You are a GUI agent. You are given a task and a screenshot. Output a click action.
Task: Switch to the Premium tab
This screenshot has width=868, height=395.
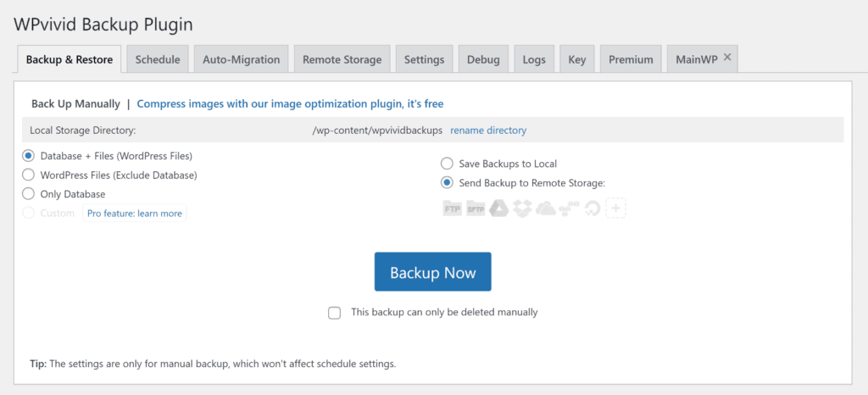pyautogui.click(x=631, y=59)
